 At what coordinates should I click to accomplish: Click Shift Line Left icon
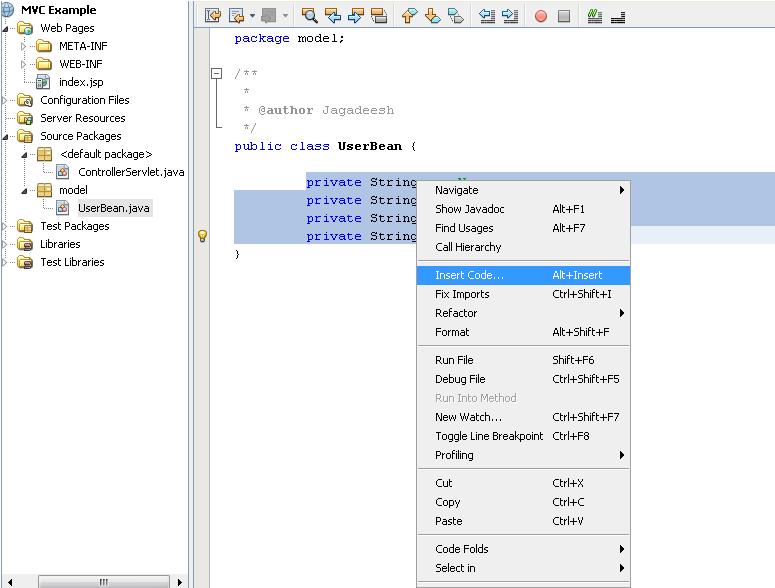coord(487,16)
